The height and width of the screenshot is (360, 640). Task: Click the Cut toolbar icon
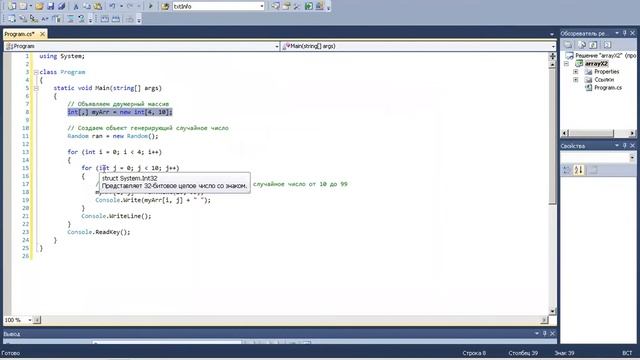pos(76,6)
